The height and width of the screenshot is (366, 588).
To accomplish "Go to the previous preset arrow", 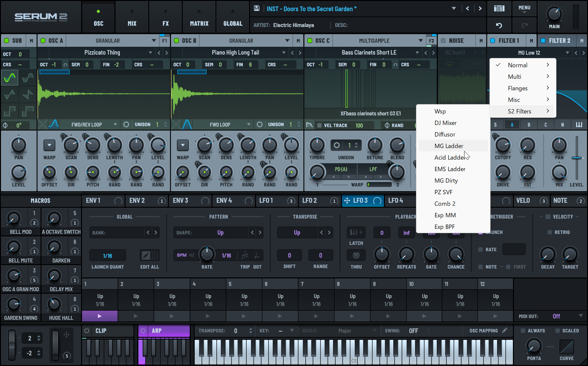I will pos(467,9).
